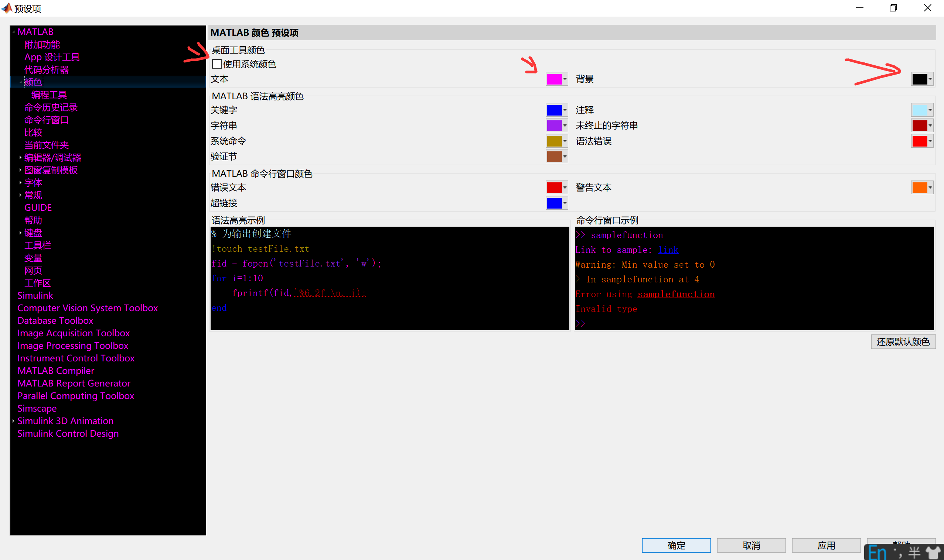This screenshot has width=944, height=560.
Task: Open MATLAB Report Generator preferences
Action: (x=74, y=383)
